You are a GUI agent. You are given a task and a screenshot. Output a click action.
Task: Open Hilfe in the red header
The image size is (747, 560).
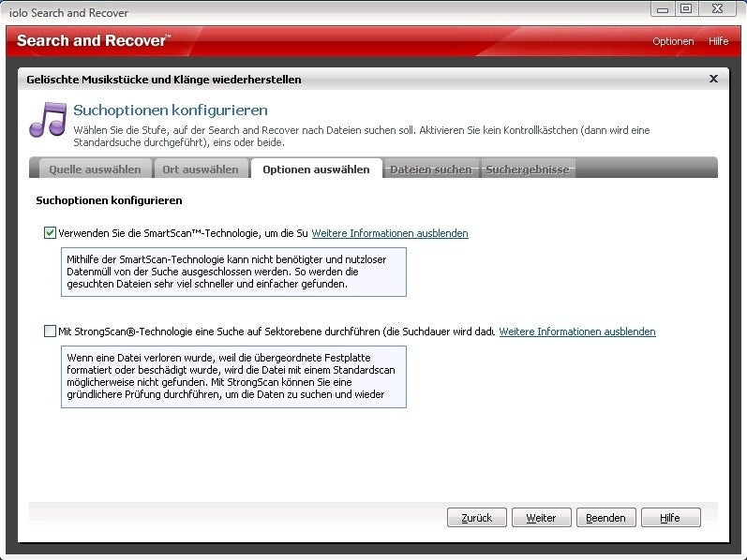[718, 41]
